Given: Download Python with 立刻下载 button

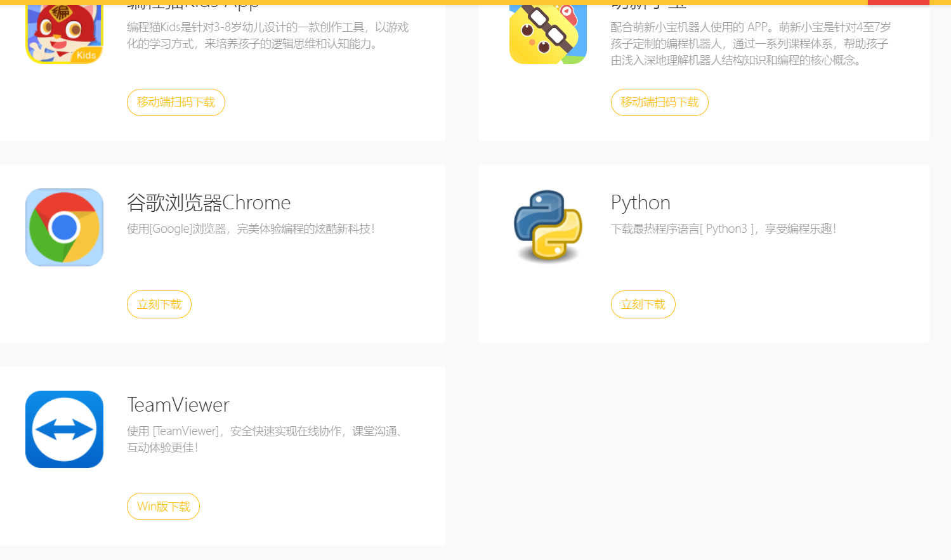Looking at the screenshot, I should point(643,304).
